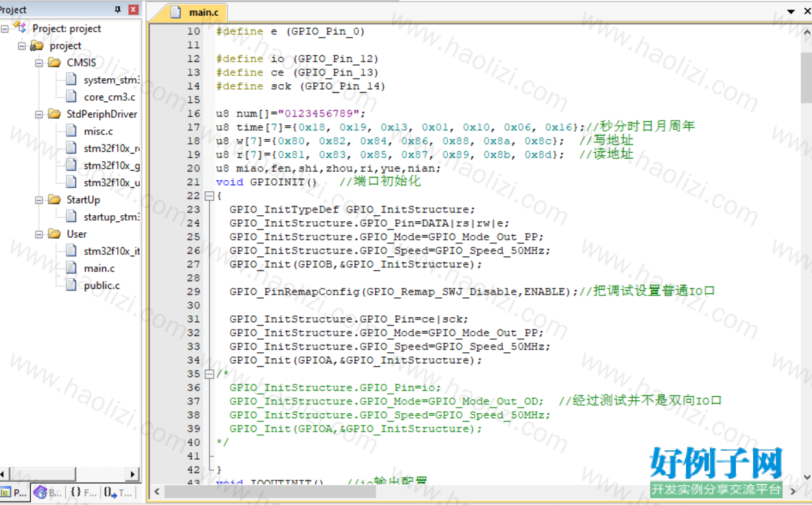Click the text "void GPIOINIT()" on line 21
Viewport: 812px width, 505px height.
click(266, 182)
